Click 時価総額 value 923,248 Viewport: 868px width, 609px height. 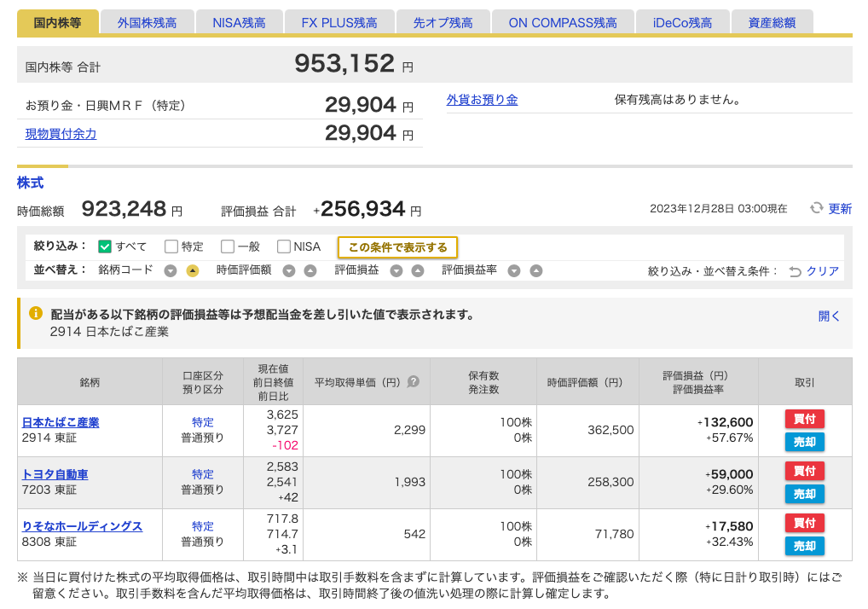[x=124, y=209]
